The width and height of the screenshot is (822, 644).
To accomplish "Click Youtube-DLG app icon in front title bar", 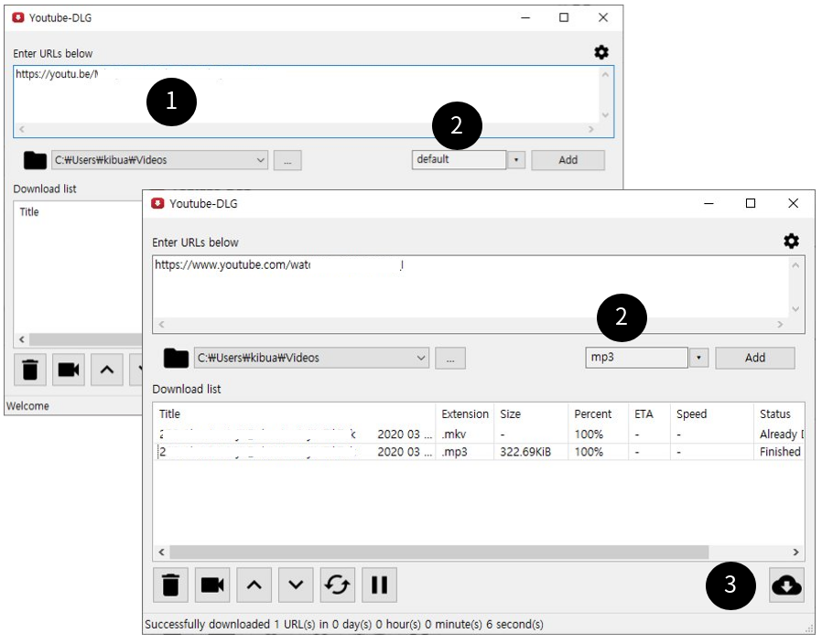I will click(157, 203).
